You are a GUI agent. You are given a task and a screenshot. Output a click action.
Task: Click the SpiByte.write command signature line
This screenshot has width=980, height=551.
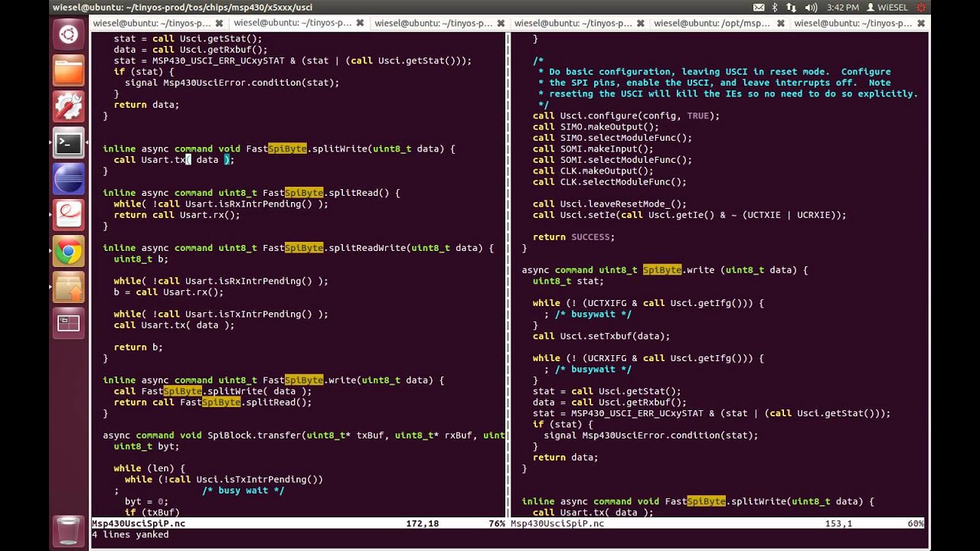click(x=665, y=270)
